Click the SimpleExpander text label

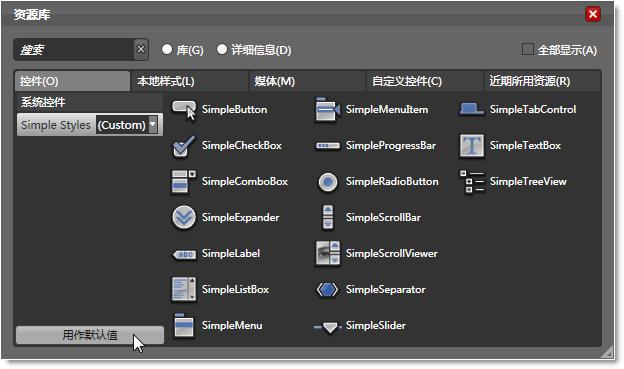click(x=241, y=218)
